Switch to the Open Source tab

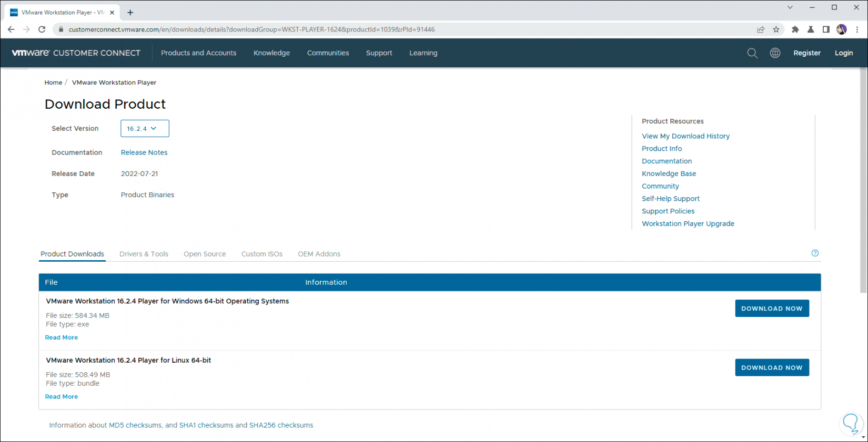[205, 254]
